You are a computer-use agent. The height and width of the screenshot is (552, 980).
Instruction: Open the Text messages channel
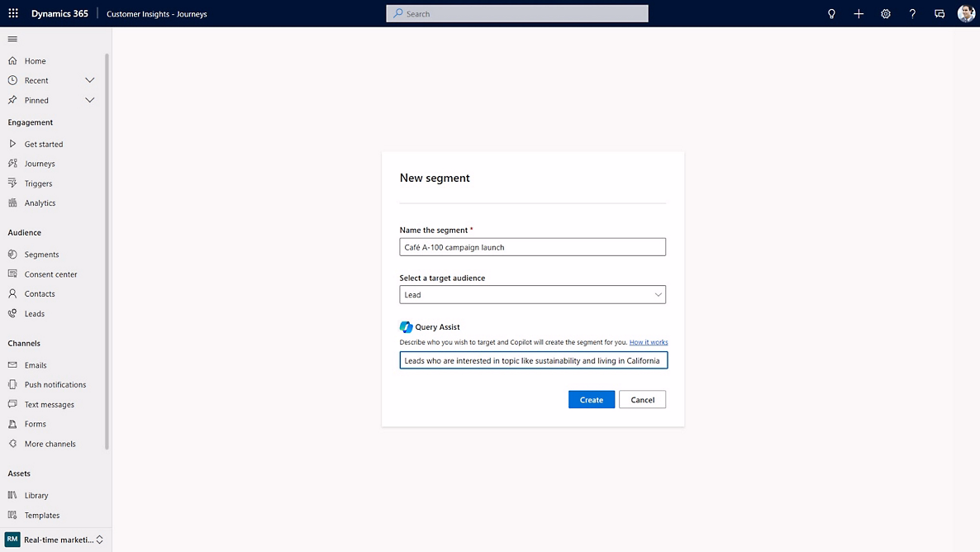click(x=14, y=404)
